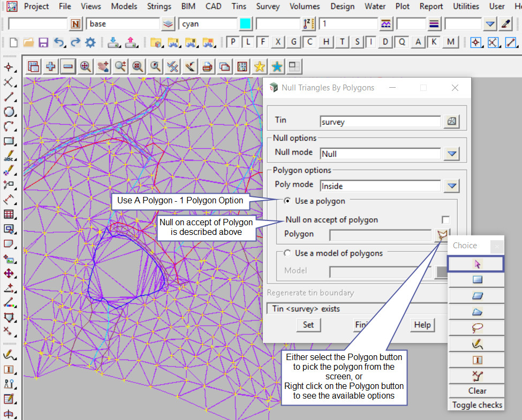The image size is (522, 420).
Task: Select the lasso option in Choice panel
Action: (476, 327)
